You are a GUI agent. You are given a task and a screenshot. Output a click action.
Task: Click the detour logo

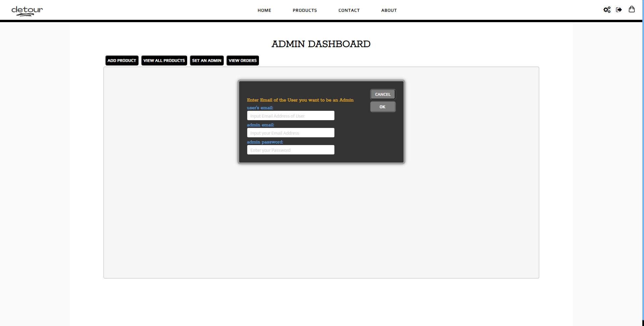[x=27, y=11]
